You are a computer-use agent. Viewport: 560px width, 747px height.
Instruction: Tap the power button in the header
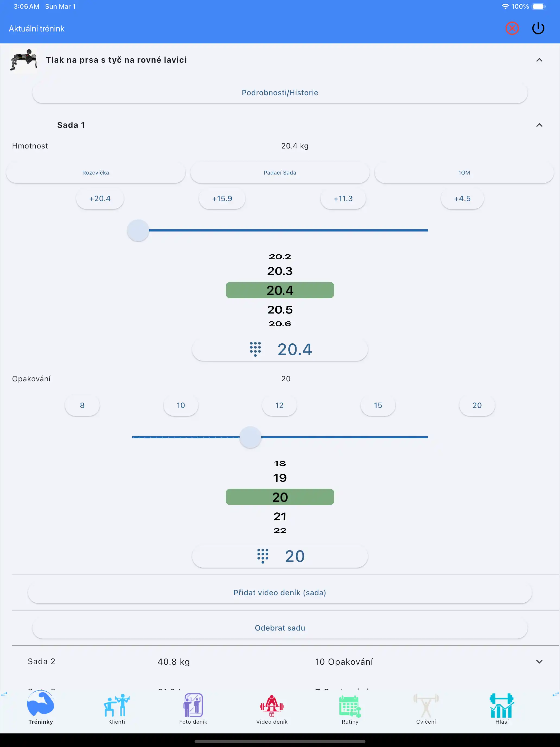click(x=538, y=29)
